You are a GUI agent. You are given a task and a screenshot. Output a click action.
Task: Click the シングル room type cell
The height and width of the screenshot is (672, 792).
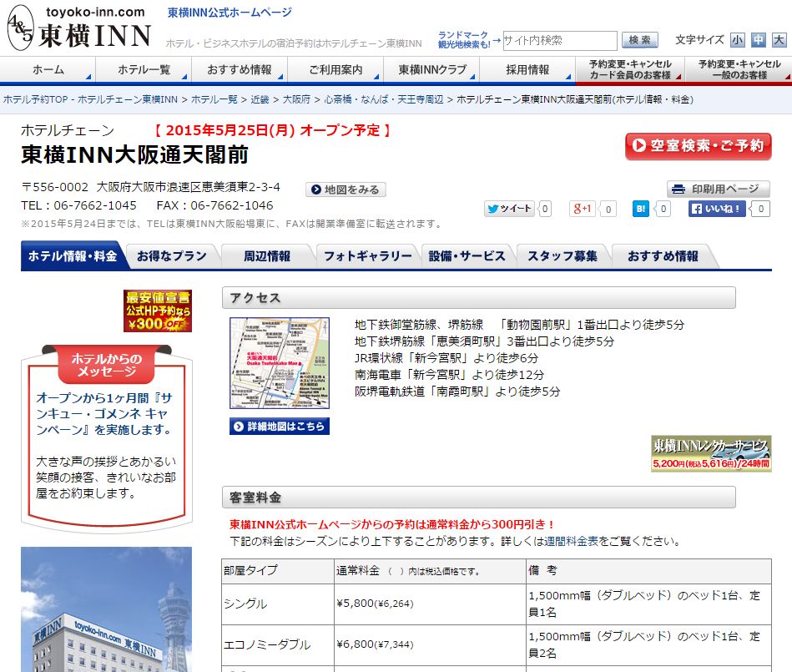tap(278, 604)
